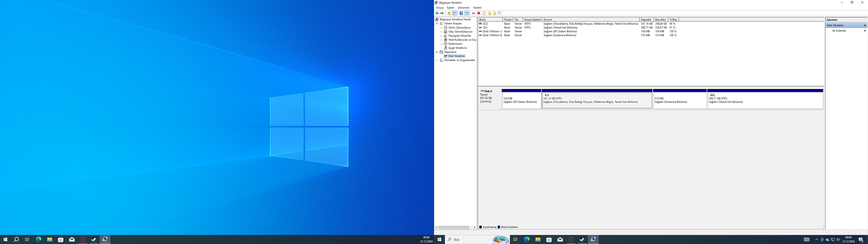Expand the Hizmetler ve Uygulamalar node

(x=437, y=60)
